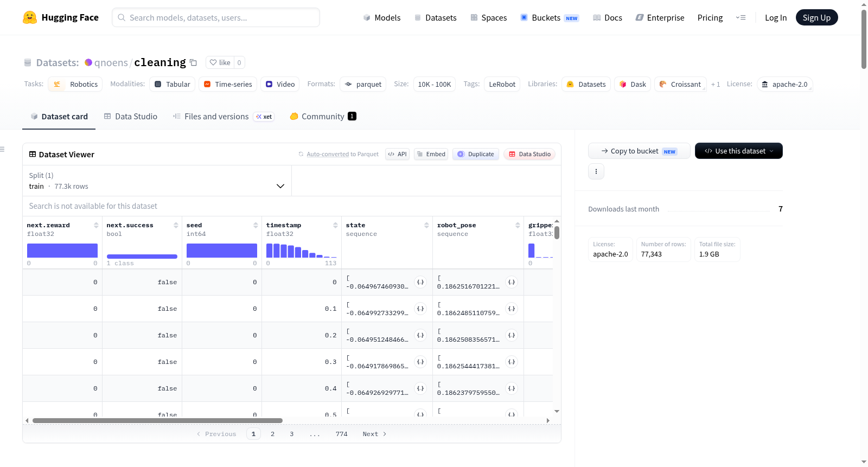868x467 pixels.
Task: Select the Robotics task tag
Action: click(x=75, y=84)
